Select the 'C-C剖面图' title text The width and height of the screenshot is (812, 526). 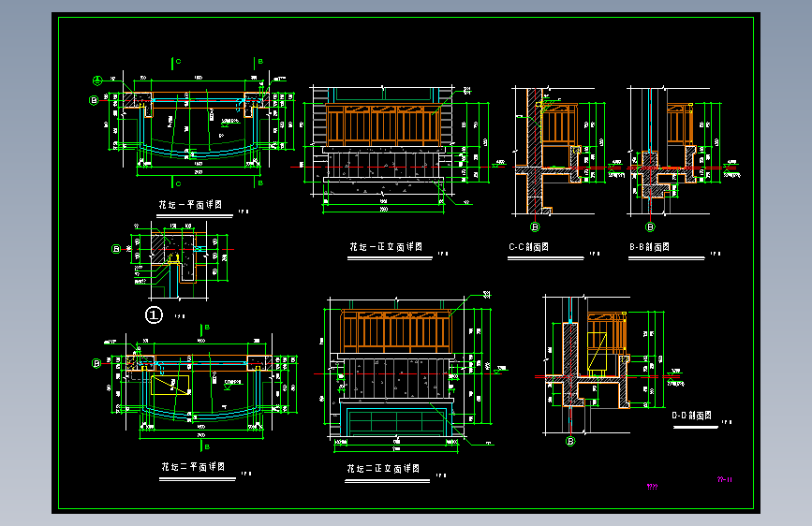[528, 247]
